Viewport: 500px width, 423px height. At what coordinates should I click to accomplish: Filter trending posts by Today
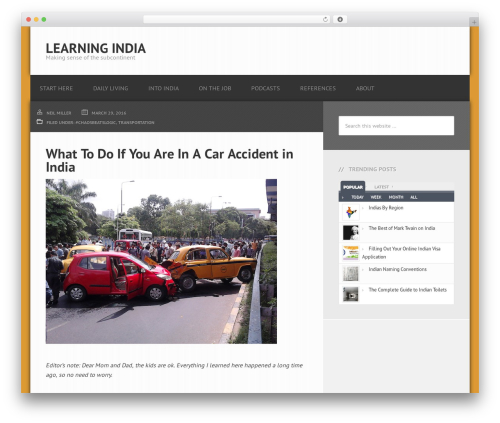click(x=357, y=197)
